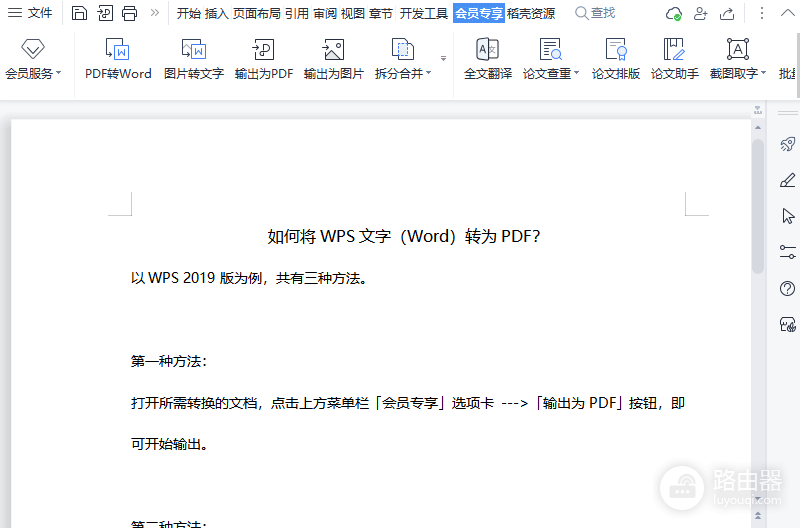This screenshot has height=528, width=800.
Task: Open the 引用 tab
Action: [297, 13]
